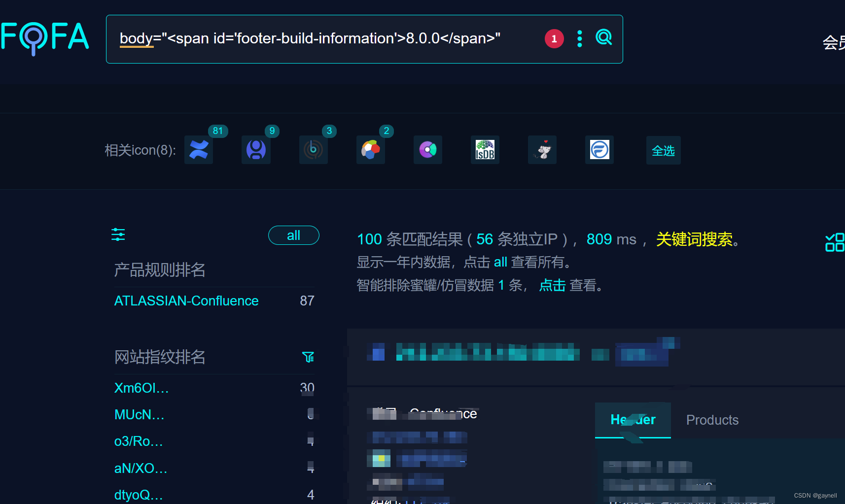
Task: Click the 全选 select-all button
Action: [663, 150]
